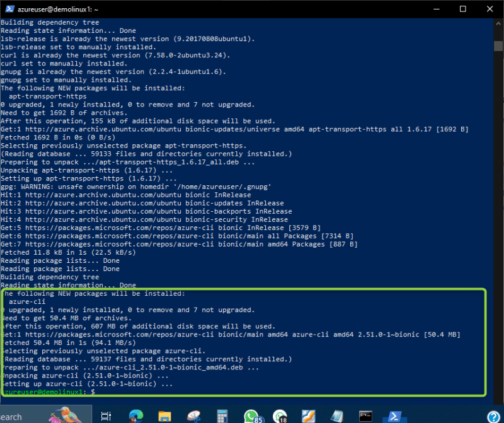Viewport: 504px width, 423px height.
Task: Open the Get Help question mark icon
Action: tap(493, 417)
